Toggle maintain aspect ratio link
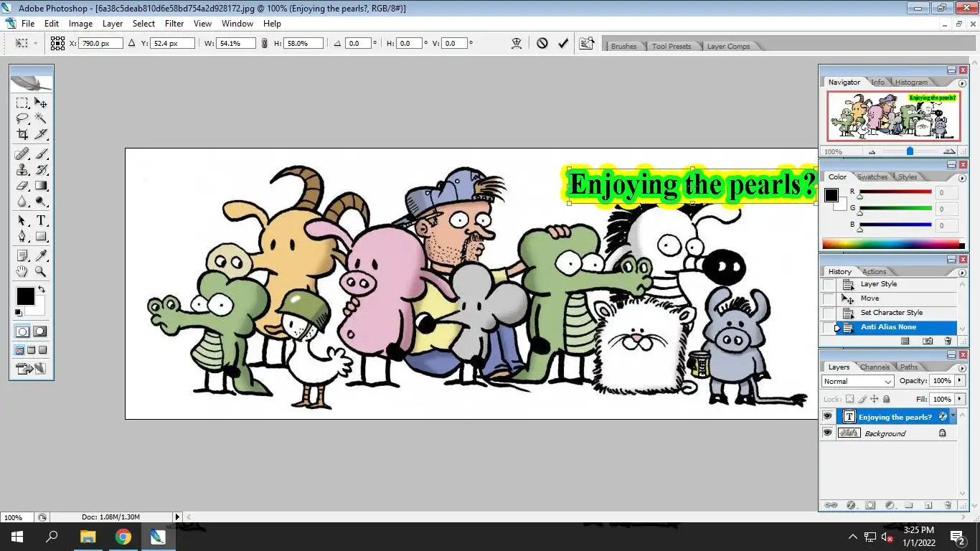The image size is (980, 551). [x=264, y=43]
